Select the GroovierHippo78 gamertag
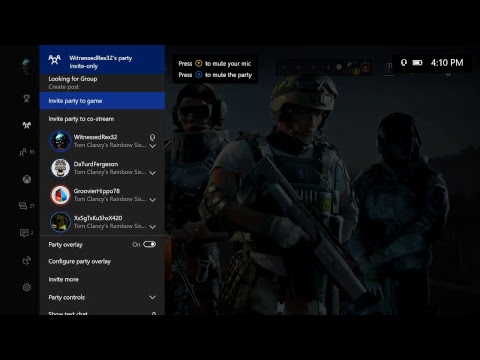 [x=97, y=191]
